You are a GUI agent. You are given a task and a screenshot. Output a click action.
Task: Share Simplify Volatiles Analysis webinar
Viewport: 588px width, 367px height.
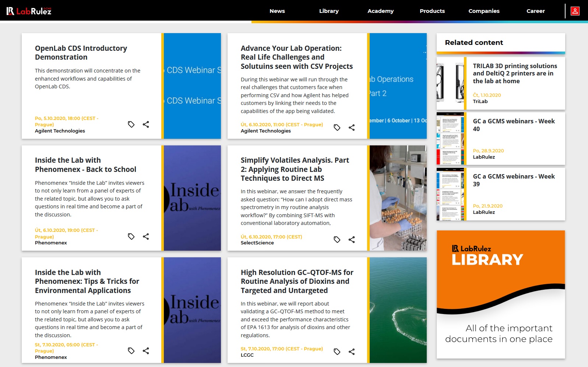[x=352, y=240]
